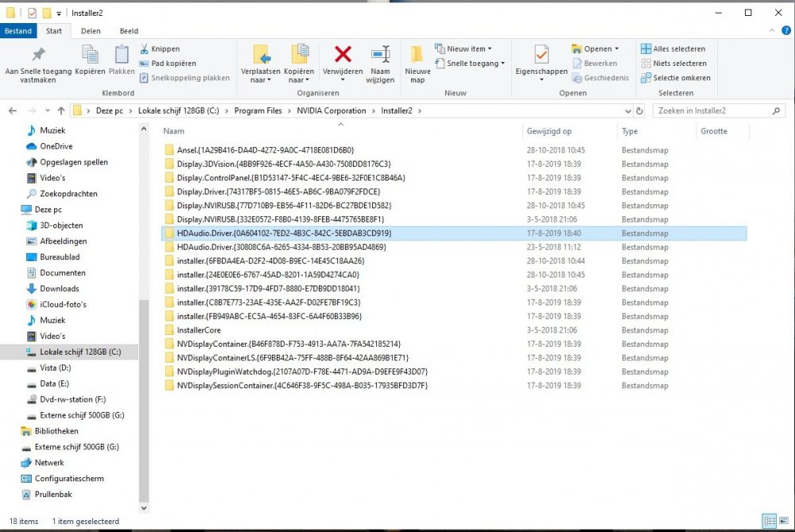Open the recent locations dropdown arrow
This screenshot has width=795, height=532.
(x=47, y=111)
